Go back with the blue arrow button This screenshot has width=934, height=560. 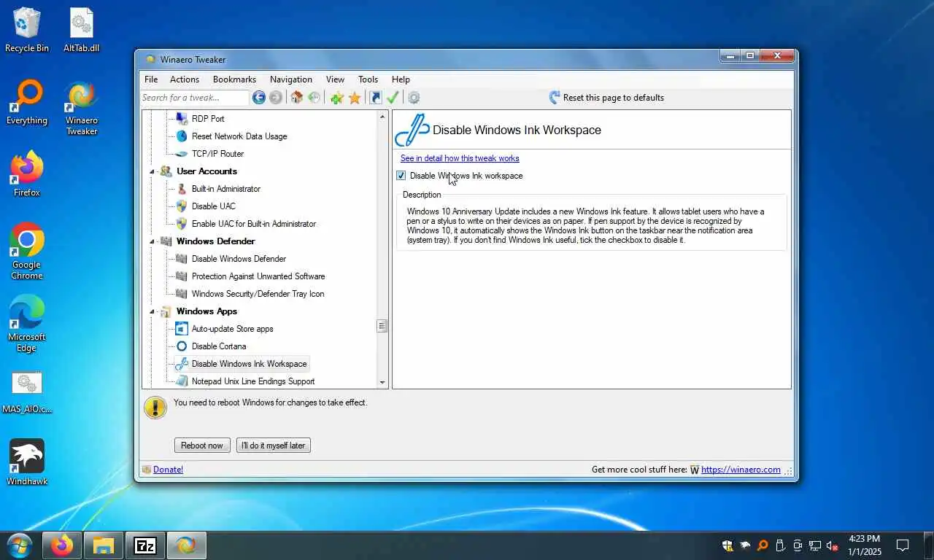point(258,98)
